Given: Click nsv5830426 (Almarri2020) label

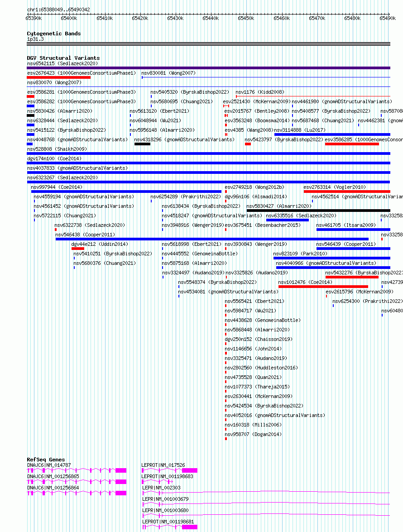Looking at the screenshot, I should [60, 111].
